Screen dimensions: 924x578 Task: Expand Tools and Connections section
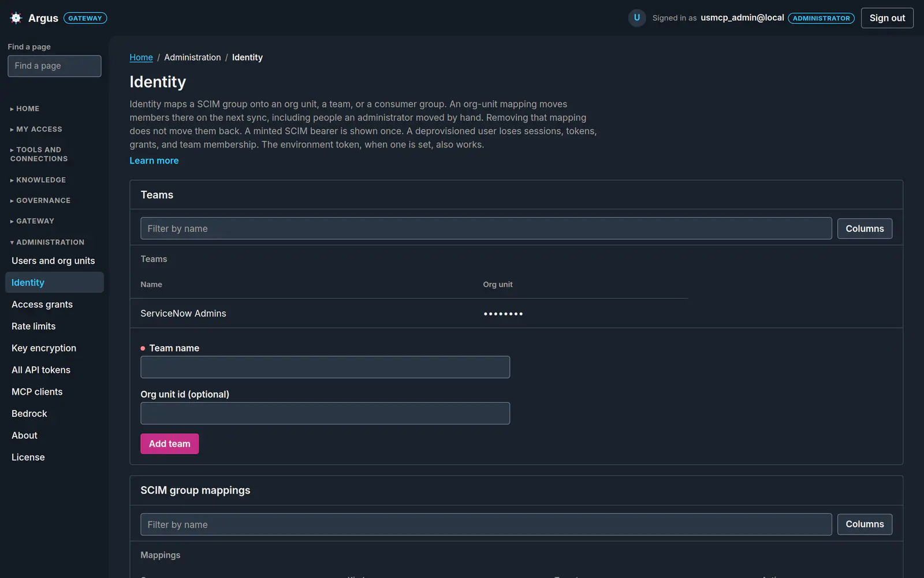tap(39, 154)
